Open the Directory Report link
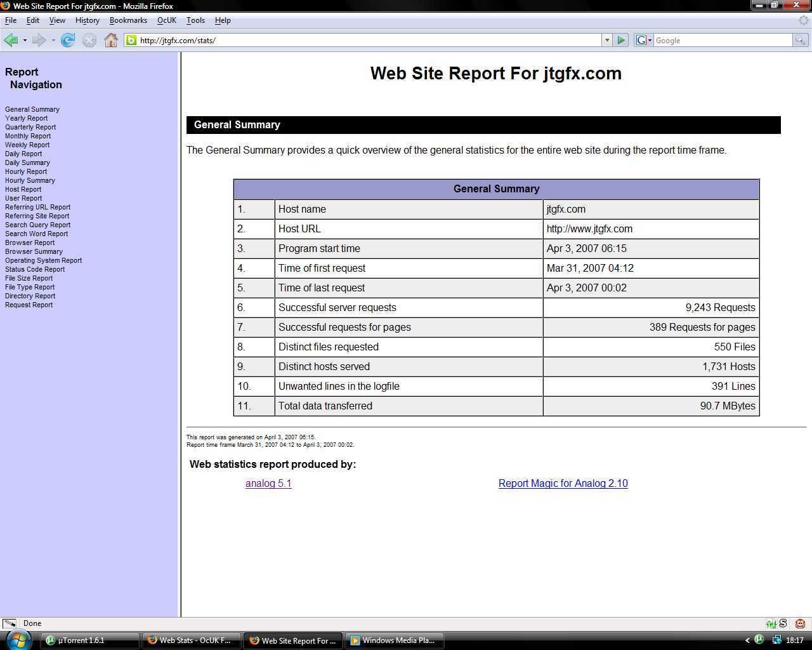812x650 pixels. pos(30,296)
